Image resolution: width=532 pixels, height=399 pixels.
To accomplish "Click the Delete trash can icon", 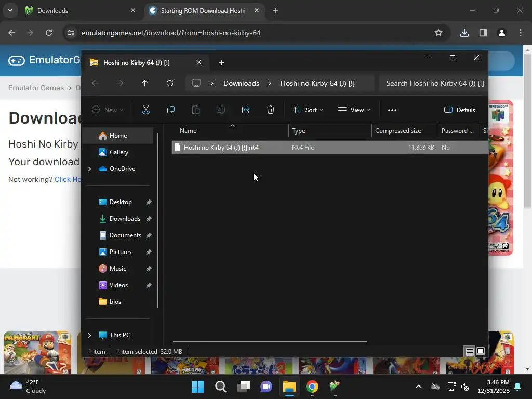I will [270, 110].
